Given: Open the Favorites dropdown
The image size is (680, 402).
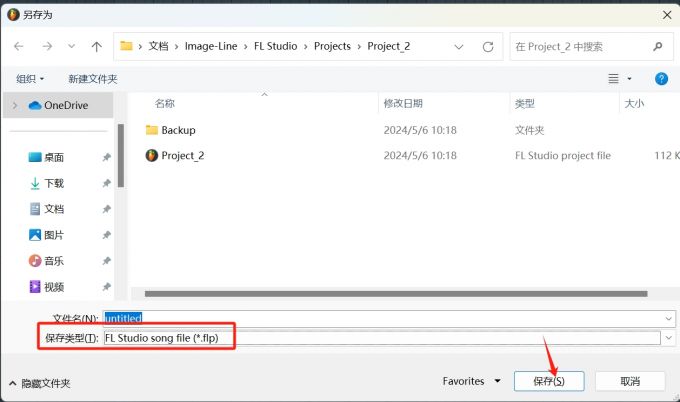Looking at the screenshot, I should click(471, 381).
